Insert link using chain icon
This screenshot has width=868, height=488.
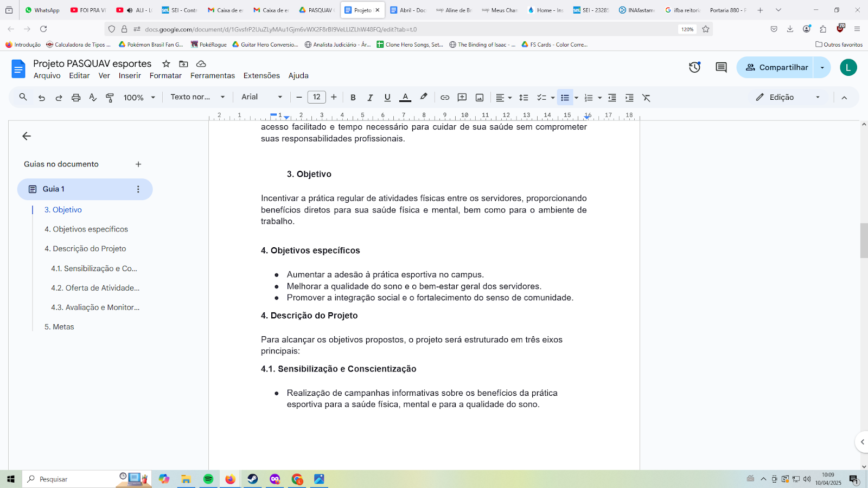(x=445, y=98)
